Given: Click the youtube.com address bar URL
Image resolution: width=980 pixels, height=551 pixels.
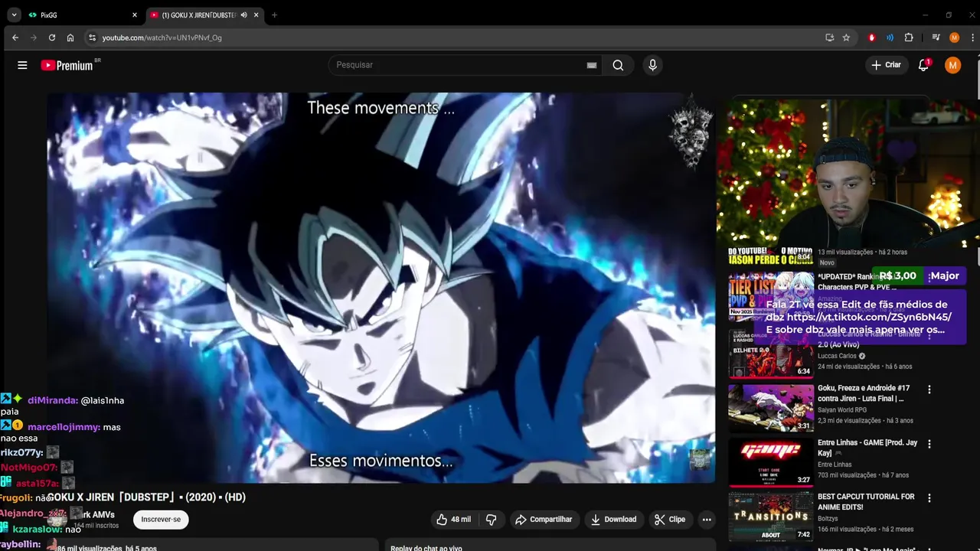Looking at the screenshot, I should tap(162, 37).
